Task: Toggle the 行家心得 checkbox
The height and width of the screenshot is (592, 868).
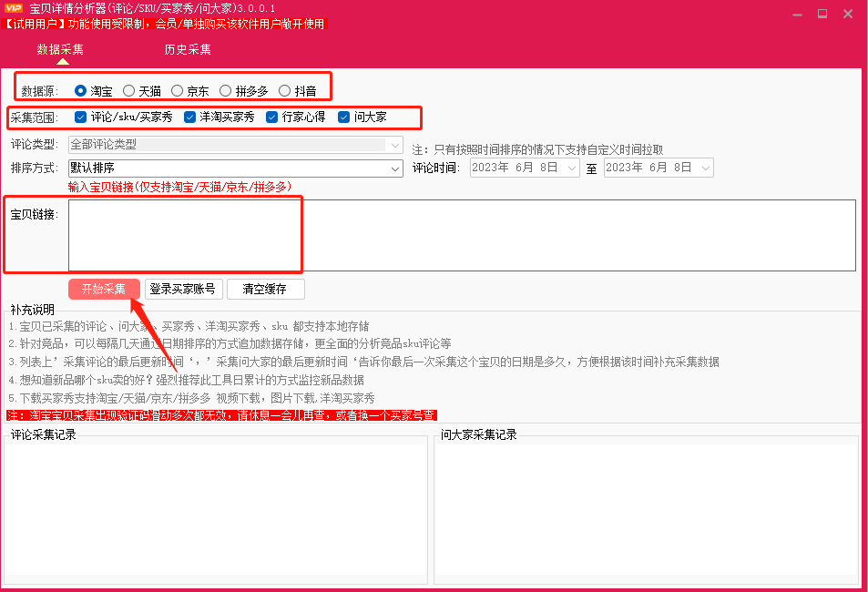Action: (271, 117)
